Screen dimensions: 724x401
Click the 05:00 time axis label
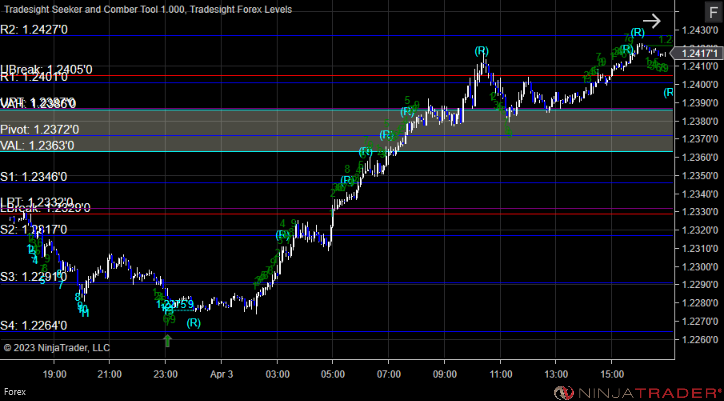[x=333, y=374]
